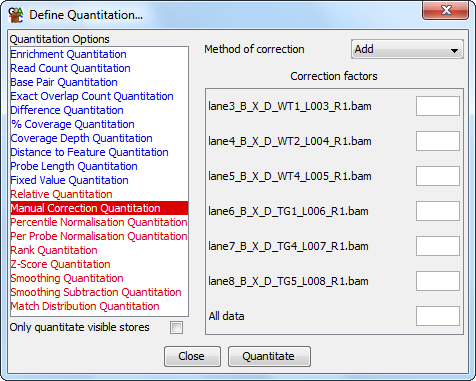Click the Close button
Image resolution: width=476 pixels, height=381 pixels.
pyautogui.click(x=192, y=356)
